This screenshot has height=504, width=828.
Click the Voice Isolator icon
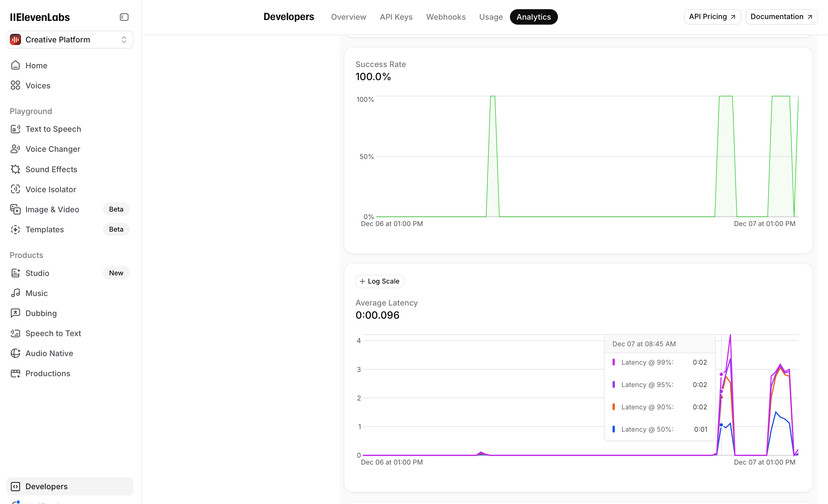pos(15,189)
